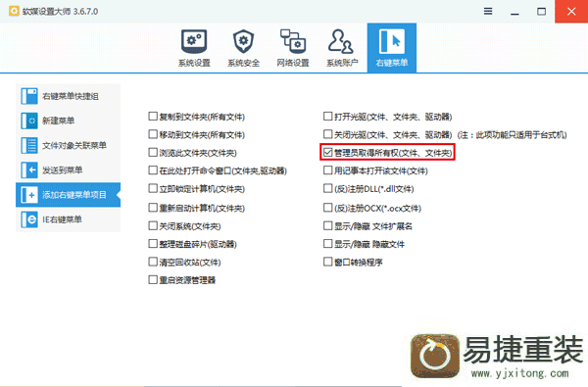This screenshot has width=588, height=387.
Task: Enable 窗口转换程序 checkbox
Action: (x=327, y=262)
